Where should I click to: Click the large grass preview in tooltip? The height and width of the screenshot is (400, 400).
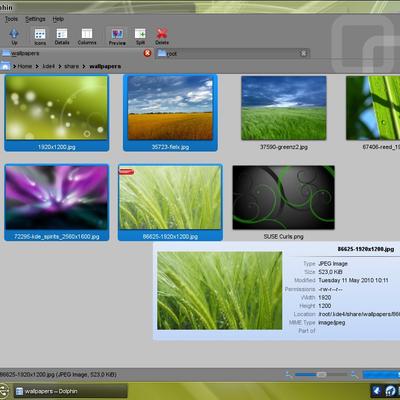click(x=220, y=291)
